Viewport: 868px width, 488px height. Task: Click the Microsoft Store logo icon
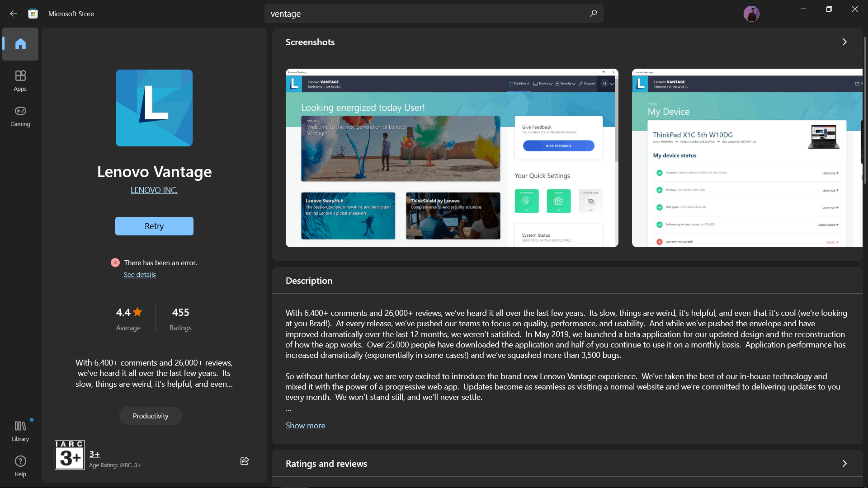click(33, 14)
